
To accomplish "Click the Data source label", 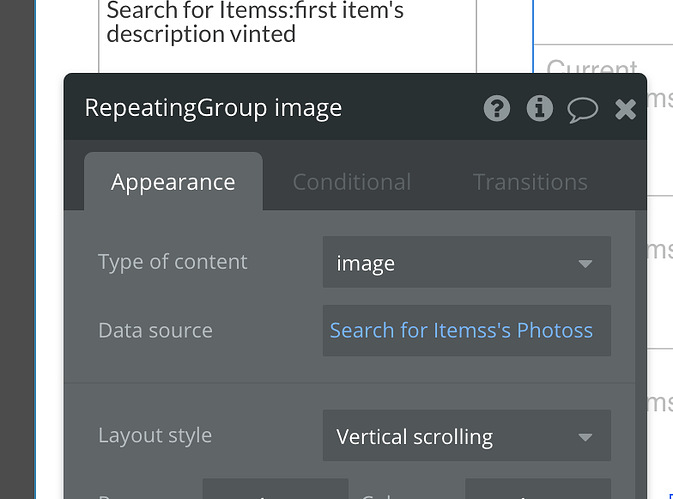I will (155, 330).
